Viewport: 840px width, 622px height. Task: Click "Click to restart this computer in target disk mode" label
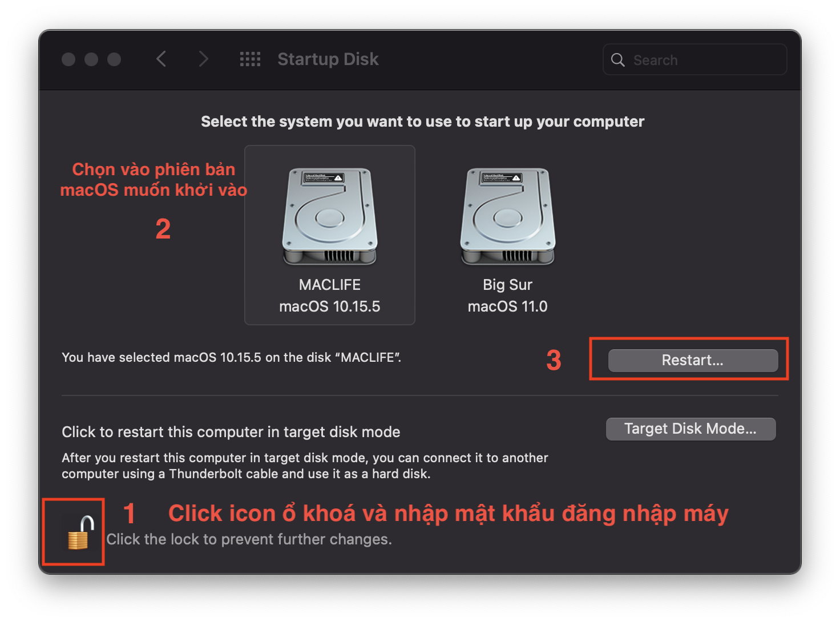pos(231,432)
